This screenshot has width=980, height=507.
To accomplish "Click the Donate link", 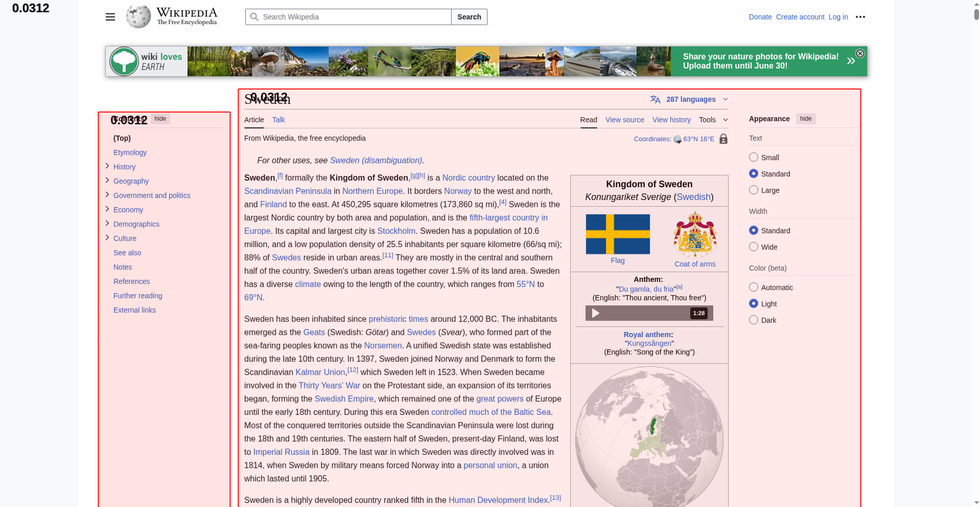I will (760, 17).
